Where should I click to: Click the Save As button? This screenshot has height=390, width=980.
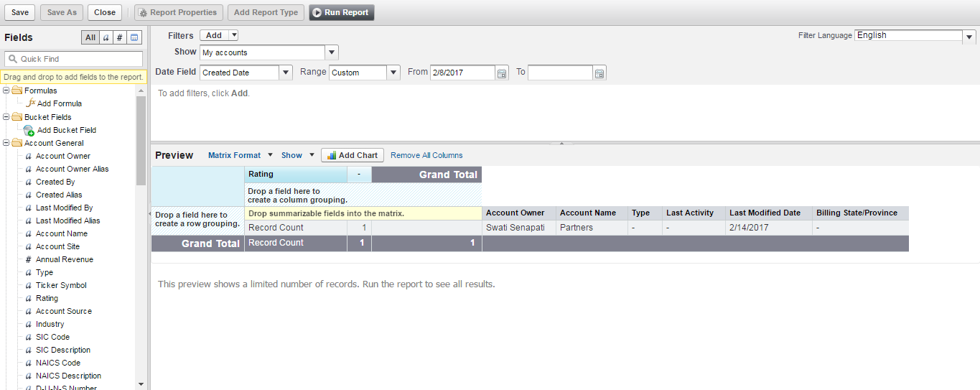62,12
